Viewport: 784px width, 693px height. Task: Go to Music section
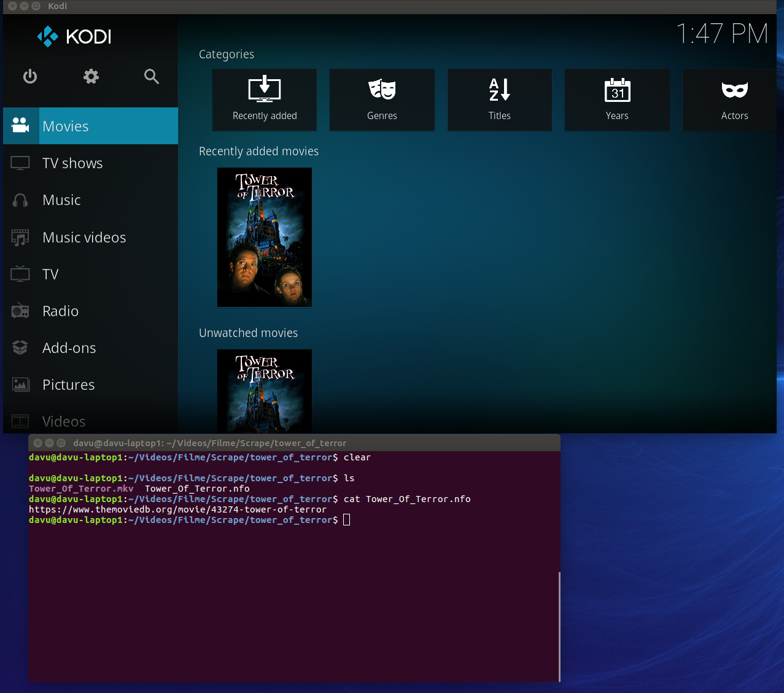click(x=91, y=200)
